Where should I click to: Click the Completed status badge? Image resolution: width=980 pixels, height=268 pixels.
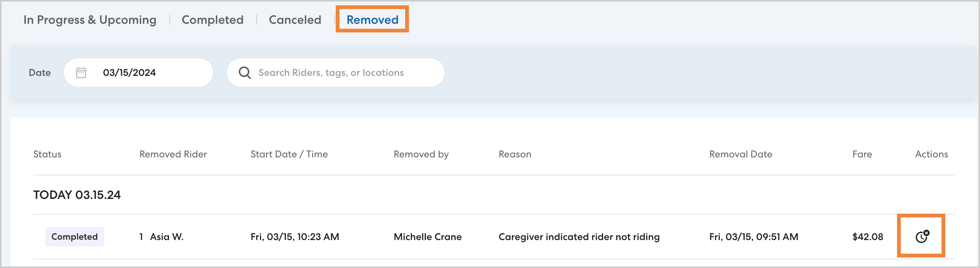75,237
